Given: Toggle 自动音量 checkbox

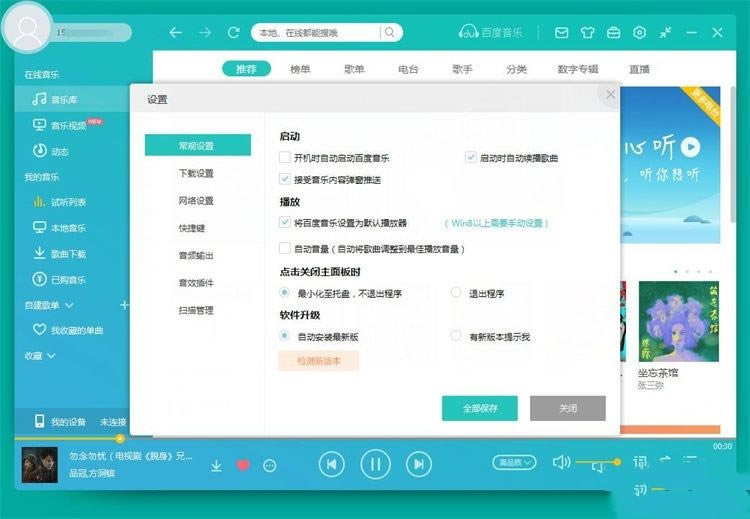Looking at the screenshot, I should click(x=285, y=248).
